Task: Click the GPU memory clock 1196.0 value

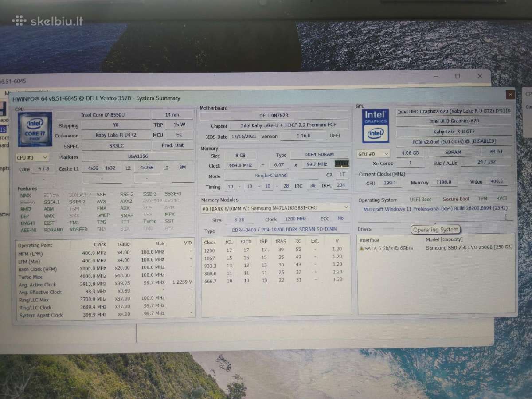Action: pyautogui.click(x=443, y=182)
